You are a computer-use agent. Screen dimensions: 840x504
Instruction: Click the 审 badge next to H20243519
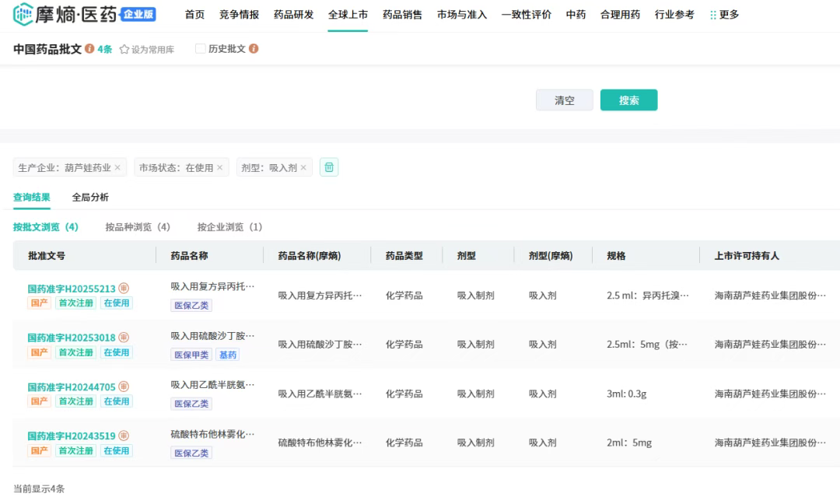pos(124,436)
